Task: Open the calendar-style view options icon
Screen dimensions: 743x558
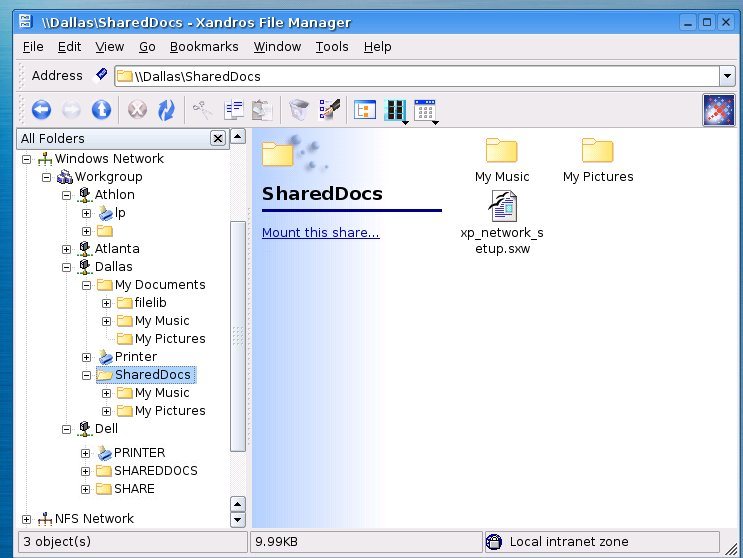Action: point(425,109)
